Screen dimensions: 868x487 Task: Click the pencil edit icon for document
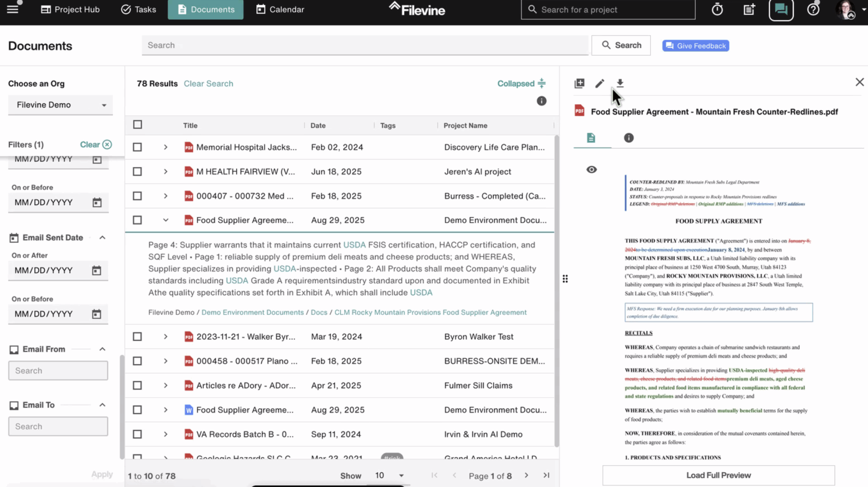[x=599, y=83]
